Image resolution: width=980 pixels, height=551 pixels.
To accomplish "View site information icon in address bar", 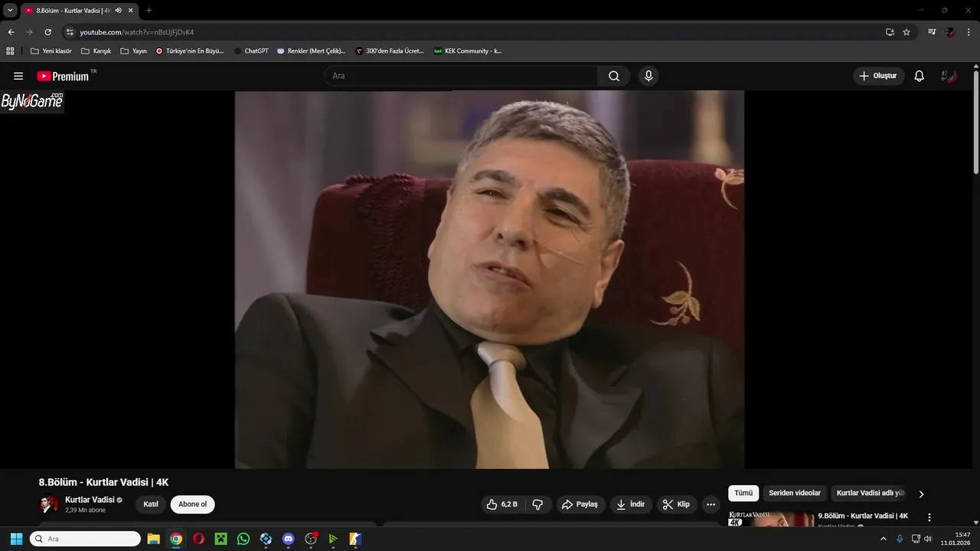I will click(x=70, y=32).
